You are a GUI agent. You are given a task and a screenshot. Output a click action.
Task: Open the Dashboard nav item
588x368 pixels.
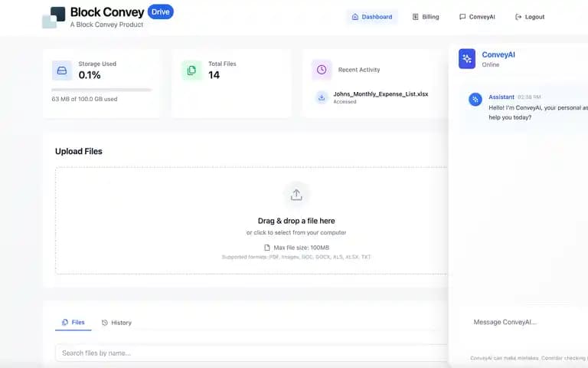(372, 17)
